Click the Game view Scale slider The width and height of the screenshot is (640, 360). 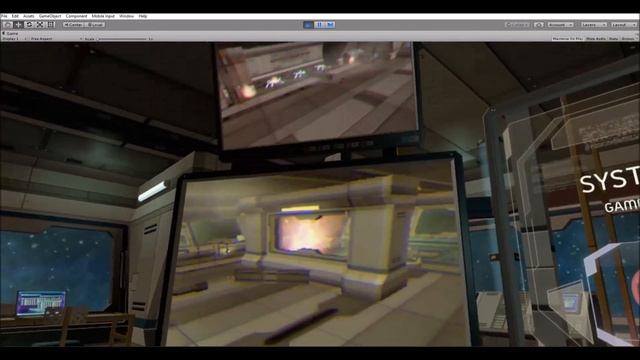tap(122, 39)
